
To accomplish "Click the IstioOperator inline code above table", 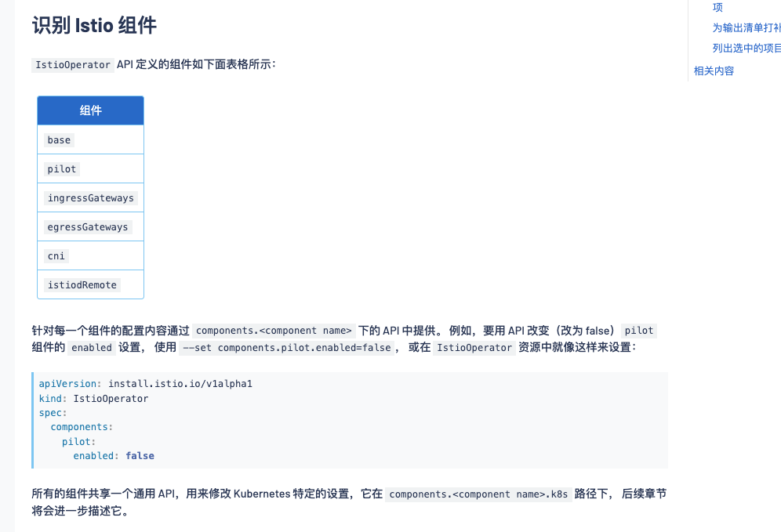I will pyautogui.click(x=73, y=65).
